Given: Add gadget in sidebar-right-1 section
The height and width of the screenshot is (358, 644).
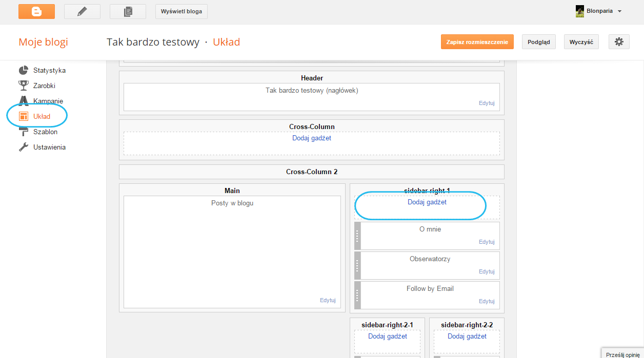Looking at the screenshot, I should click(427, 202).
